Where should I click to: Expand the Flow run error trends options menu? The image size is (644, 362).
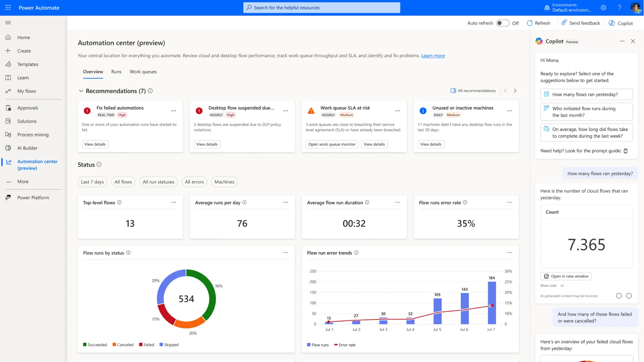pos(509,252)
